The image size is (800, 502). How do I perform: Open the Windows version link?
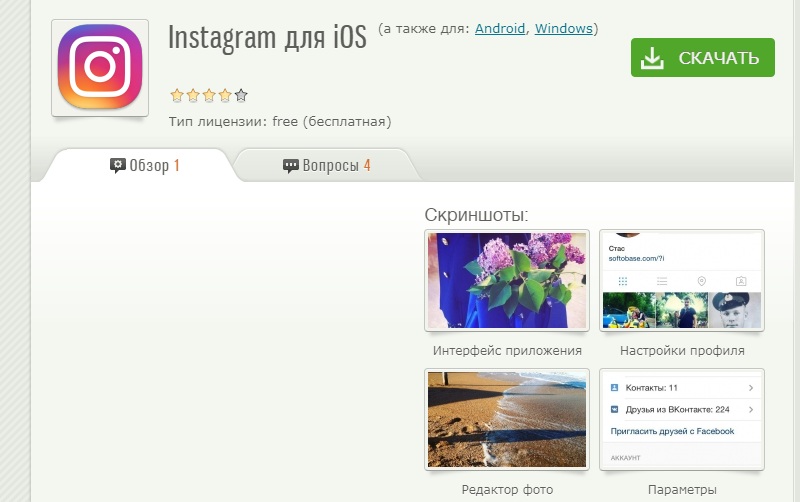pyautogui.click(x=563, y=29)
